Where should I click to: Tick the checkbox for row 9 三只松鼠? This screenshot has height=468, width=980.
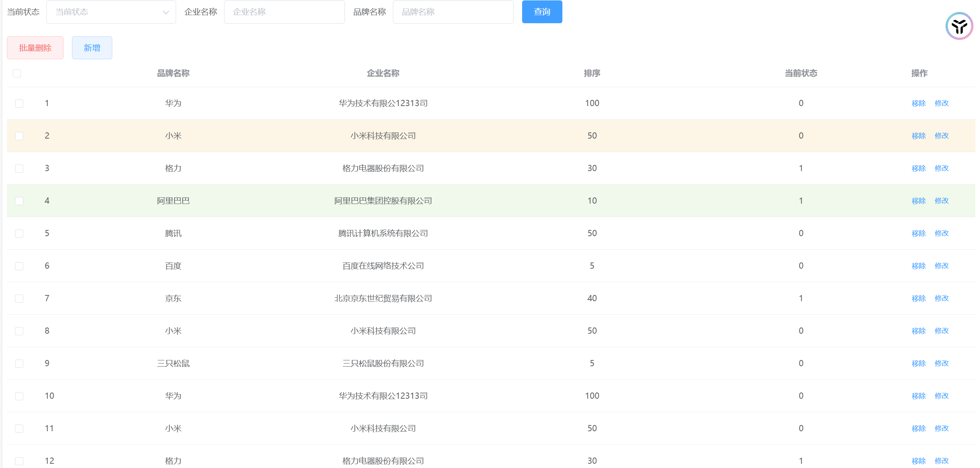[19, 363]
